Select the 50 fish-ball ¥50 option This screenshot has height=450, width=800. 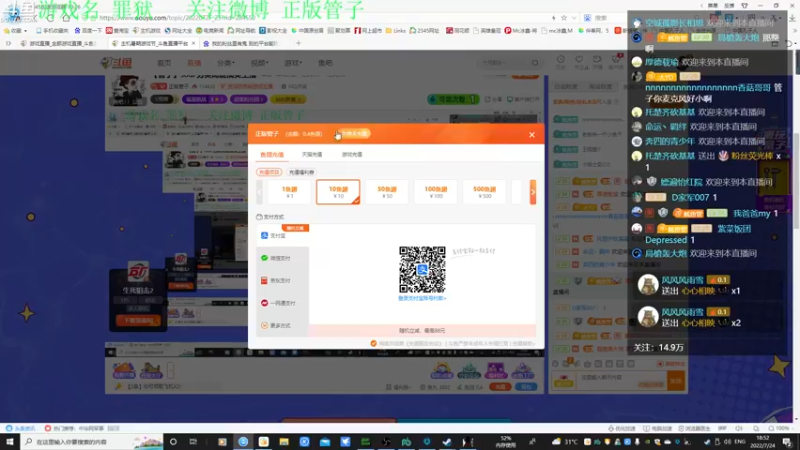point(387,192)
